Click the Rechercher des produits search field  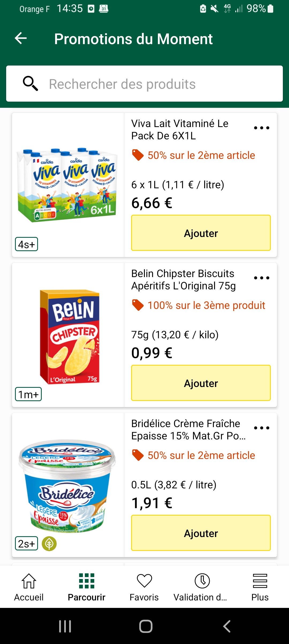tap(144, 84)
